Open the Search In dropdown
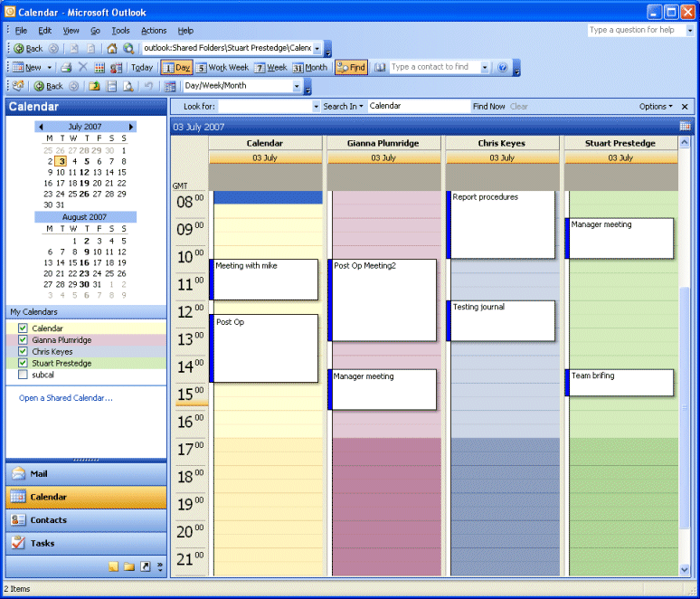The width and height of the screenshot is (700, 599). coord(343,107)
